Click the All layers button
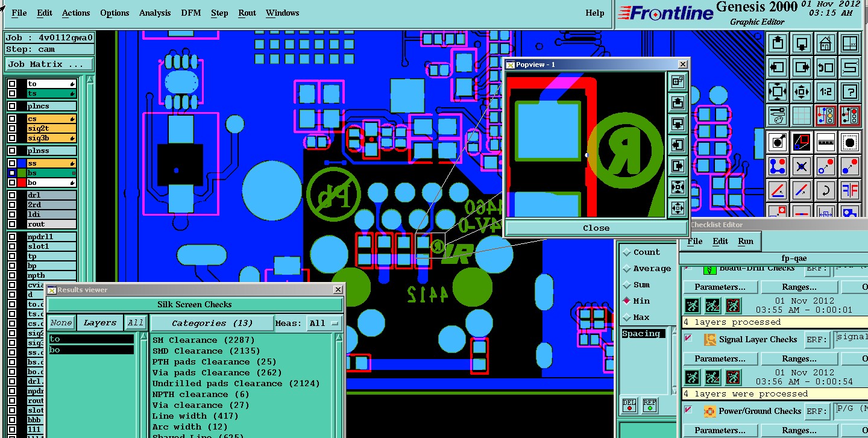868x438 pixels. pyautogui.click(x=136, y=323)
